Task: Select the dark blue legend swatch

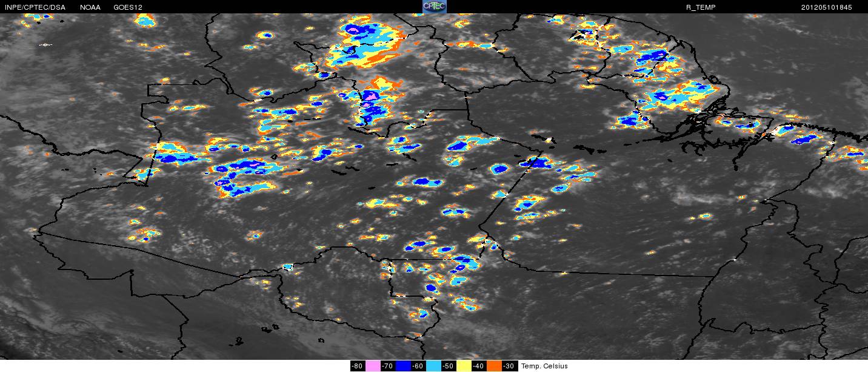Action: click(x=403, y=366)
